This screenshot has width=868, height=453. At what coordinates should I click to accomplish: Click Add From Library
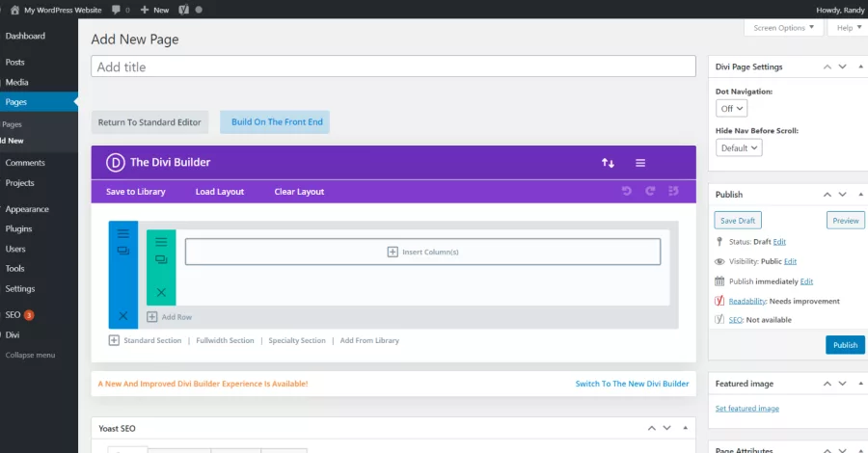(369, 341)
